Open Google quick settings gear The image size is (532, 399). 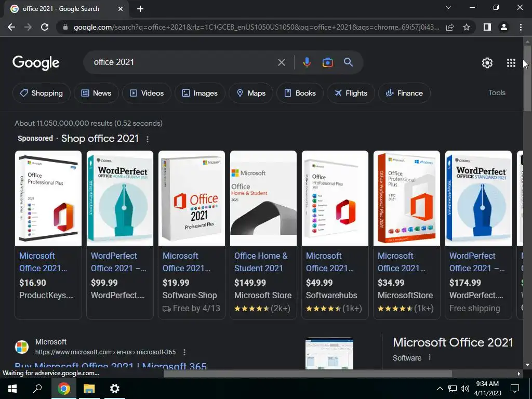[487, 63]
